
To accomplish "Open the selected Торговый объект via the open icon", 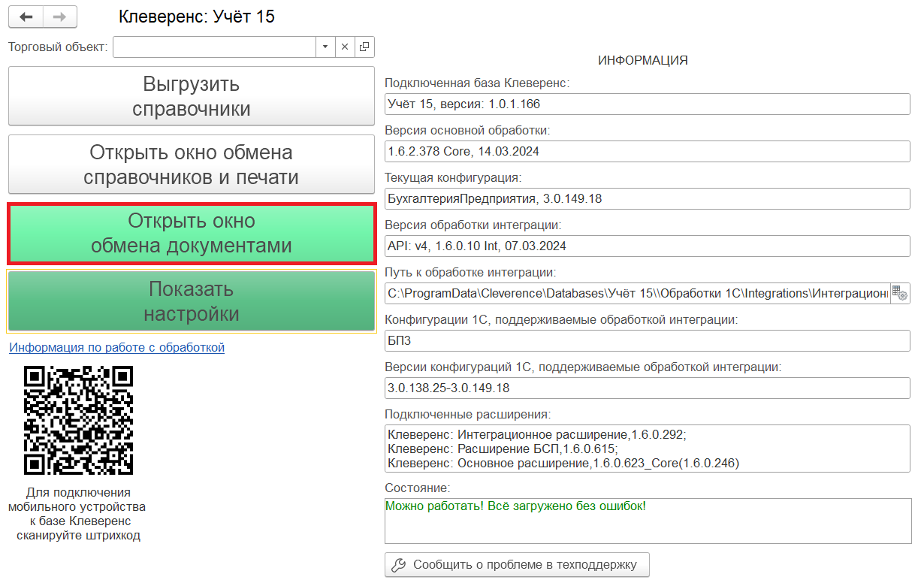I will (x=364, y=47).
